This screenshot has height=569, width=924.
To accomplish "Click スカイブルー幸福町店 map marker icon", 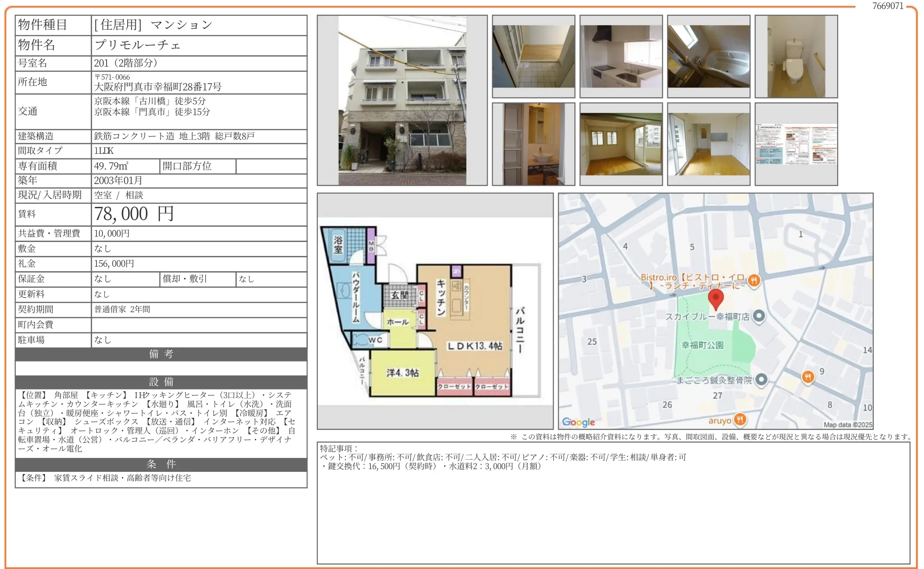I will coord(759,316).
